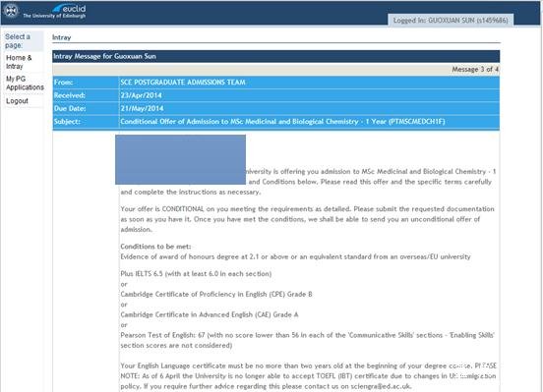543x392 pixels.
Task: Click the From: field label
Action: [x=63, y=83]
